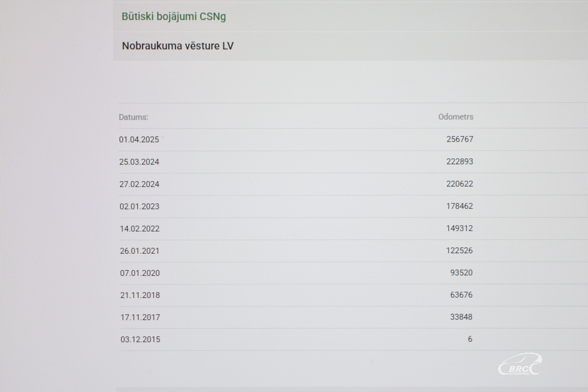588x392 pixels.
Task: Select the 02.01.2023 date entry
Action: pyautogui.click(x=139, y=207)
